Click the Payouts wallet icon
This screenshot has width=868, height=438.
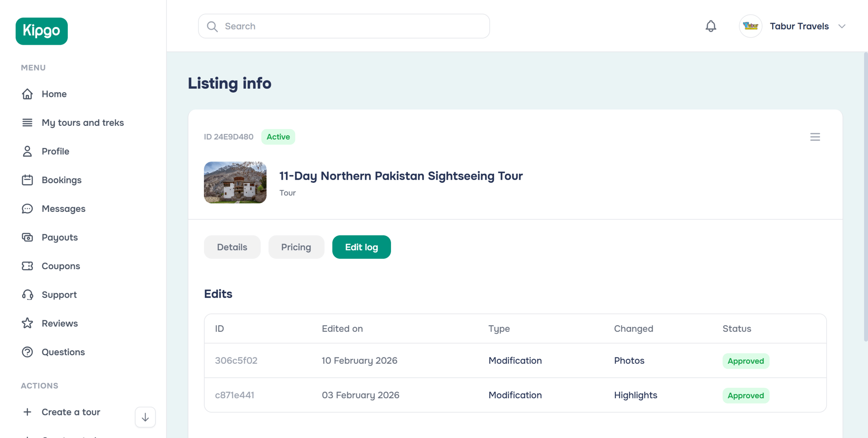[x=27, y=238]
